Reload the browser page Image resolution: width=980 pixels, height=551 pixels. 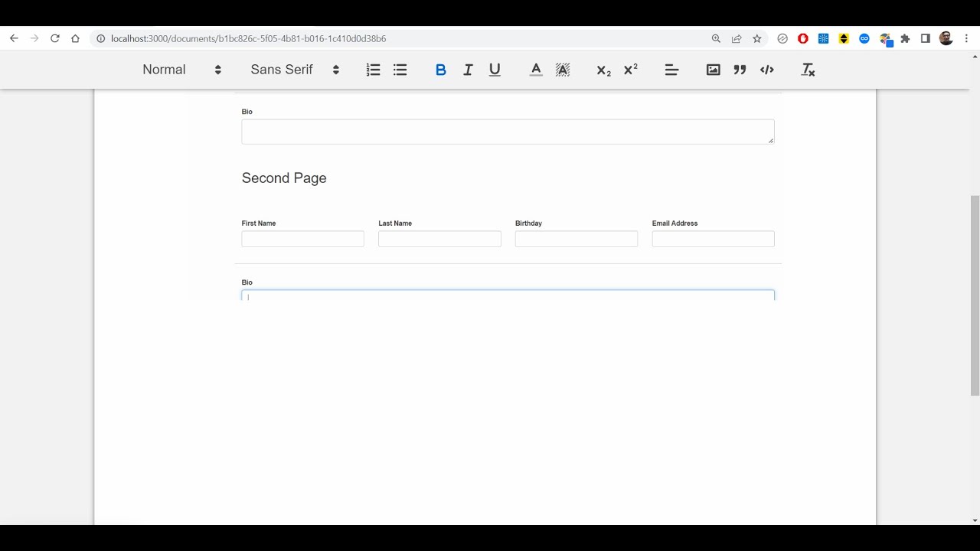(x=55, y=38)
